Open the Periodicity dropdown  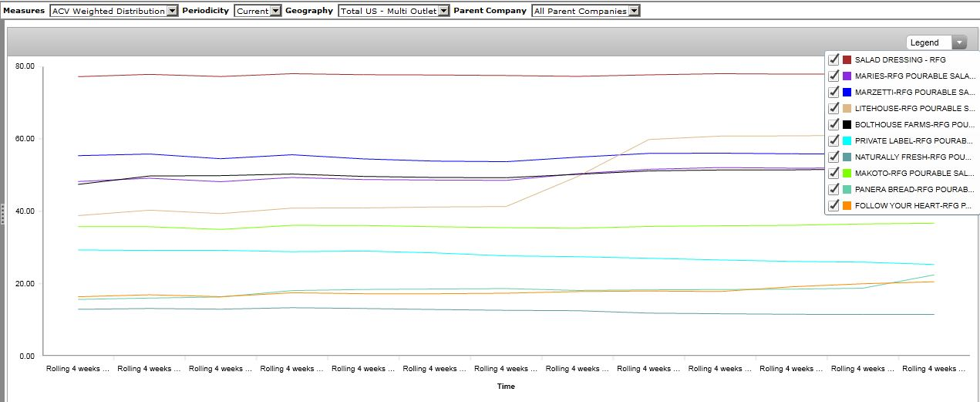(258, 11)
